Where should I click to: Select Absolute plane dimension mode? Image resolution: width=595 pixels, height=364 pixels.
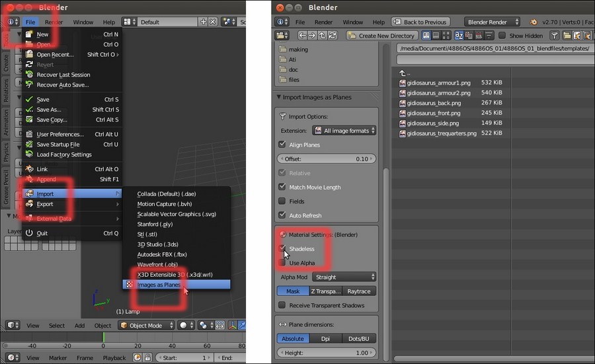(x=293, y=339)
